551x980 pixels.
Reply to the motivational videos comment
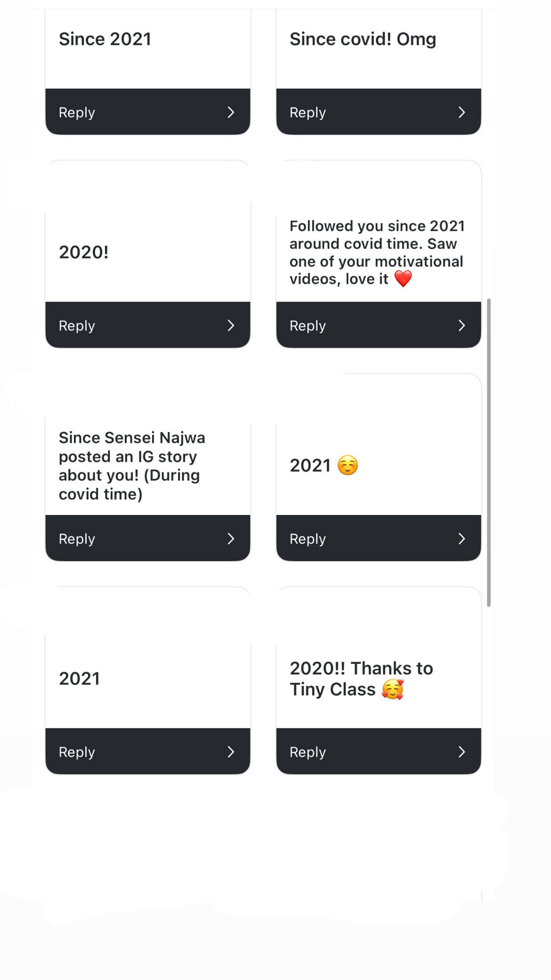308,326
